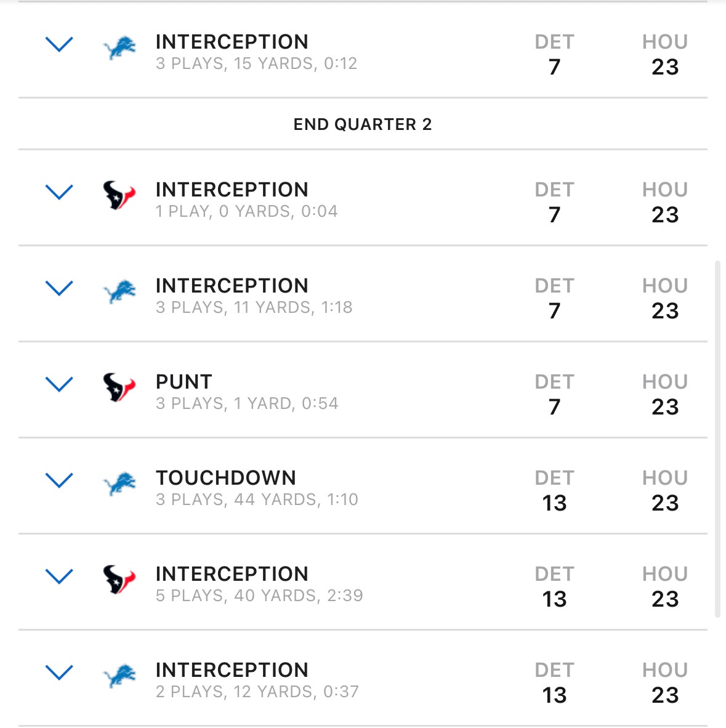Click the Lions logo on 0:12 interception drive
This screenshot has height=728, width=726.
coord(119,48)
